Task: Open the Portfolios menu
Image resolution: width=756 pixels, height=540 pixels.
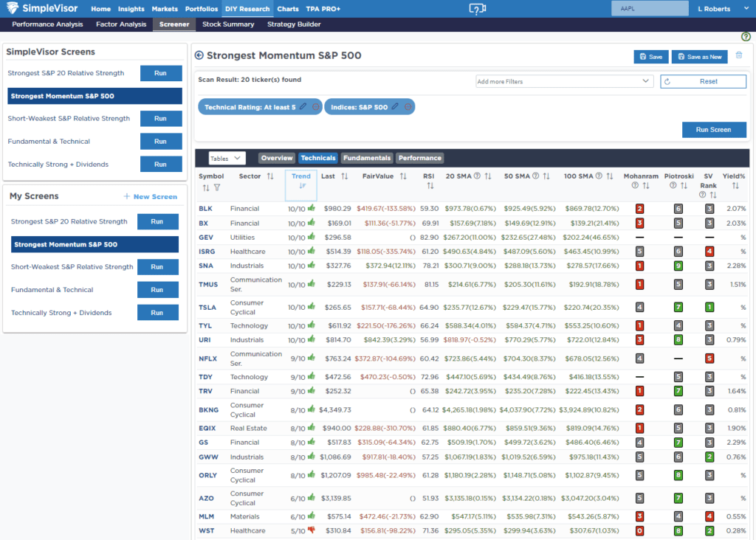Action: 202,9
